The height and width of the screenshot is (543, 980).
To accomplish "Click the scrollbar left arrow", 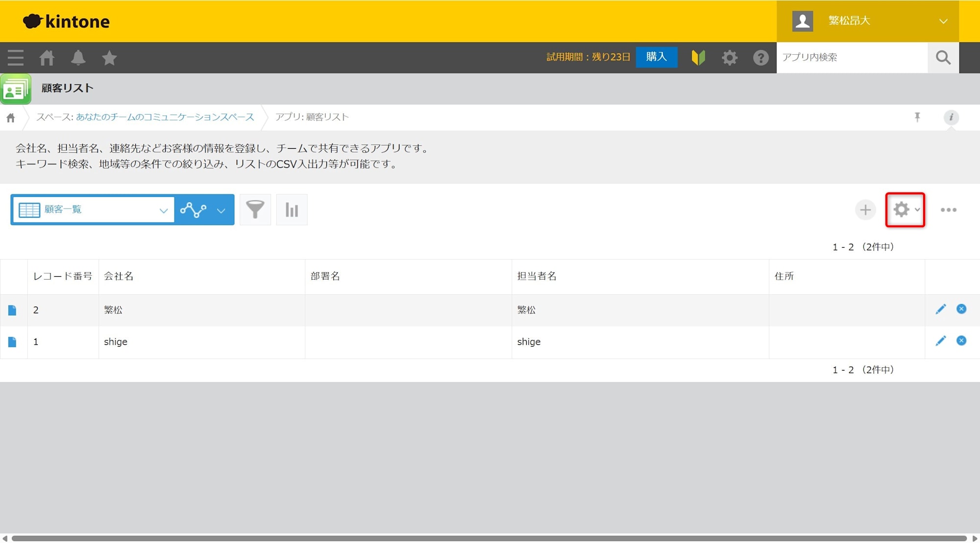I will 4,539.
